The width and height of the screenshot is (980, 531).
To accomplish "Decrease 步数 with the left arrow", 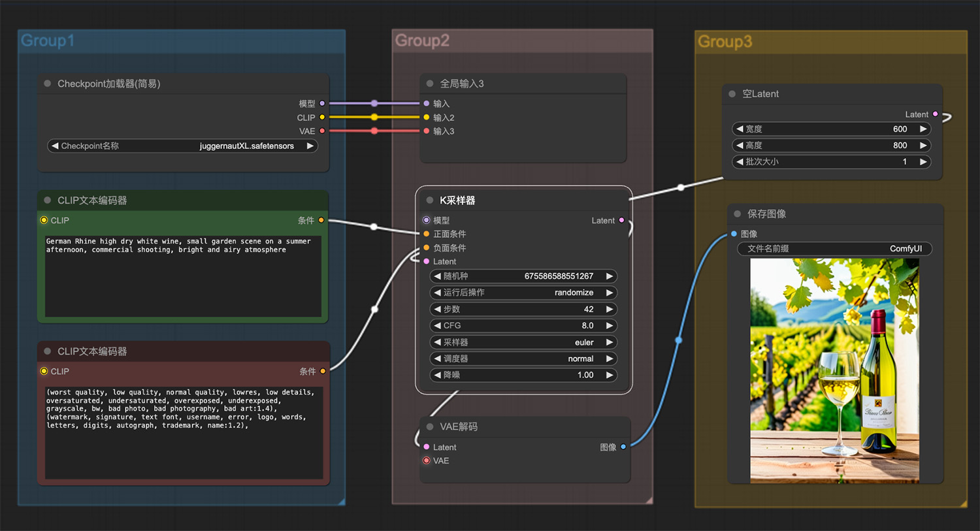I will (x=437, y=309).
